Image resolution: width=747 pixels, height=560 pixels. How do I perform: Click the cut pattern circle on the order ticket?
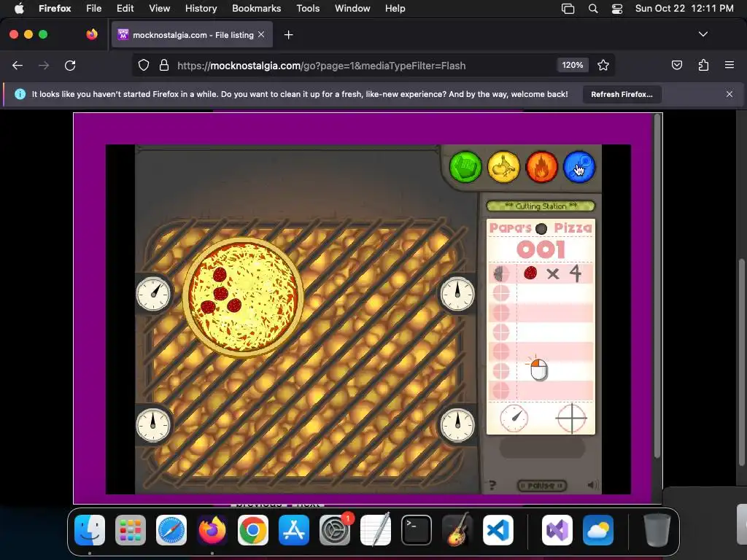pos(571,418)
